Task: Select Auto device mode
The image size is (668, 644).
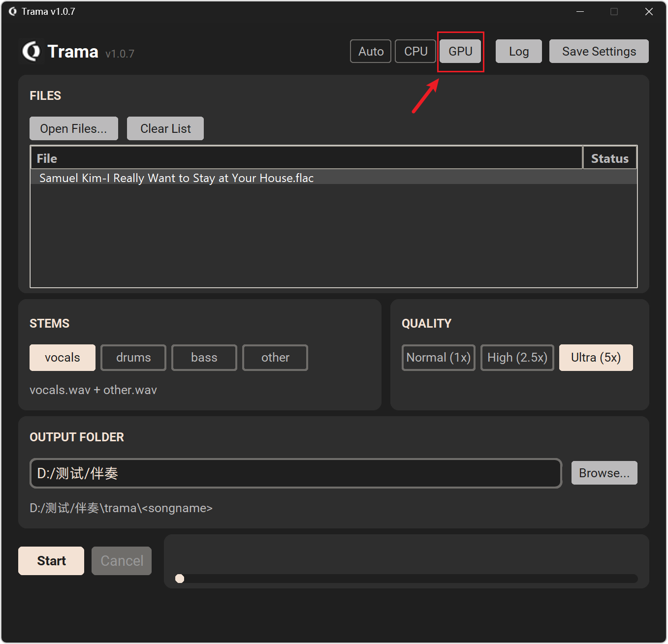Action: (x=371, y=51)
